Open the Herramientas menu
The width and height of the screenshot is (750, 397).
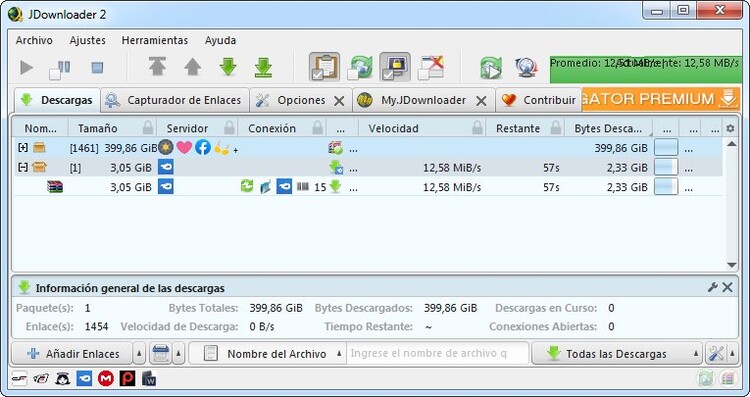tap(154, 41)
